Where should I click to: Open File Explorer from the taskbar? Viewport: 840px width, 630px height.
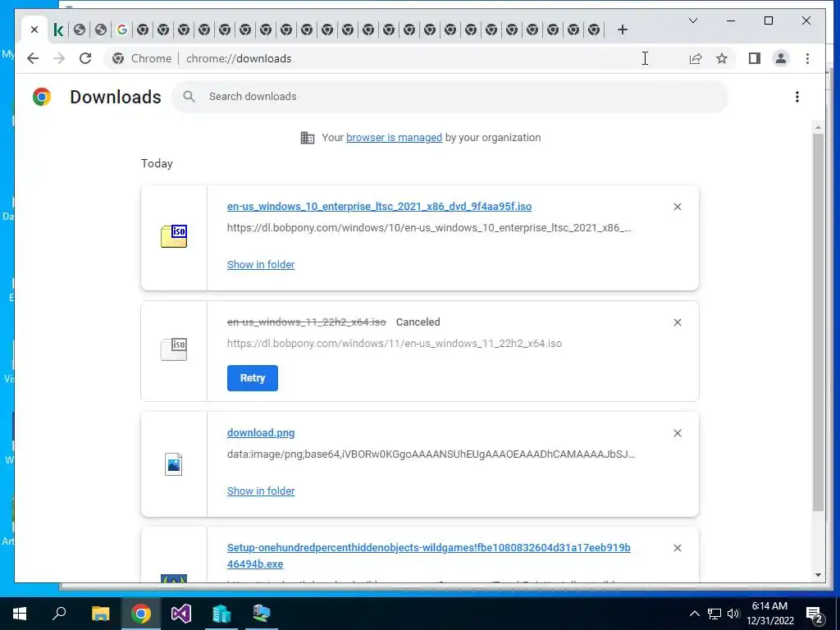100,614
